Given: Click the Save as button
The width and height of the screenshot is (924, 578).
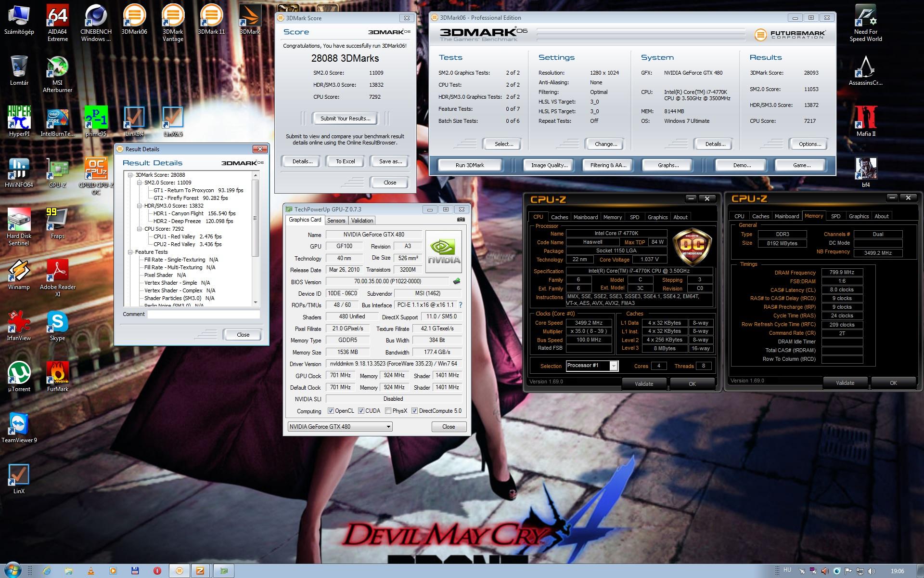Looking at the screenshot, I should tap(390, 161).
